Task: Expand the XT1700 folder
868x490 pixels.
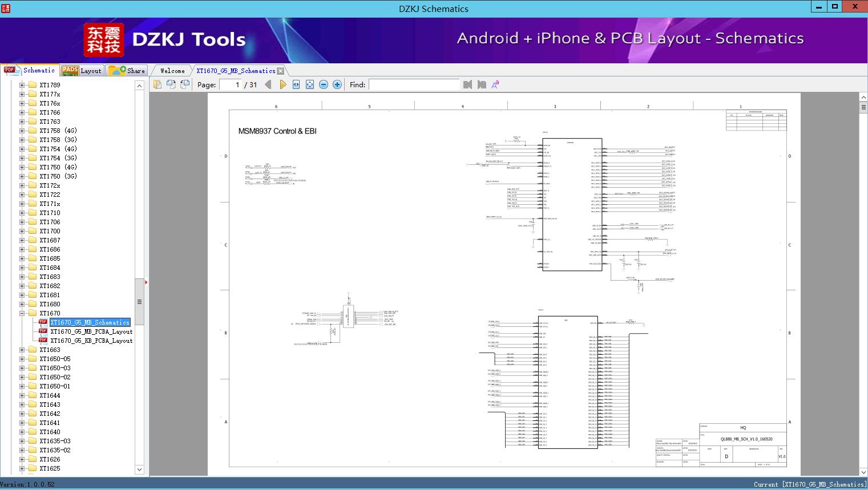Action: pyautogui.click(x=22, y=231)
